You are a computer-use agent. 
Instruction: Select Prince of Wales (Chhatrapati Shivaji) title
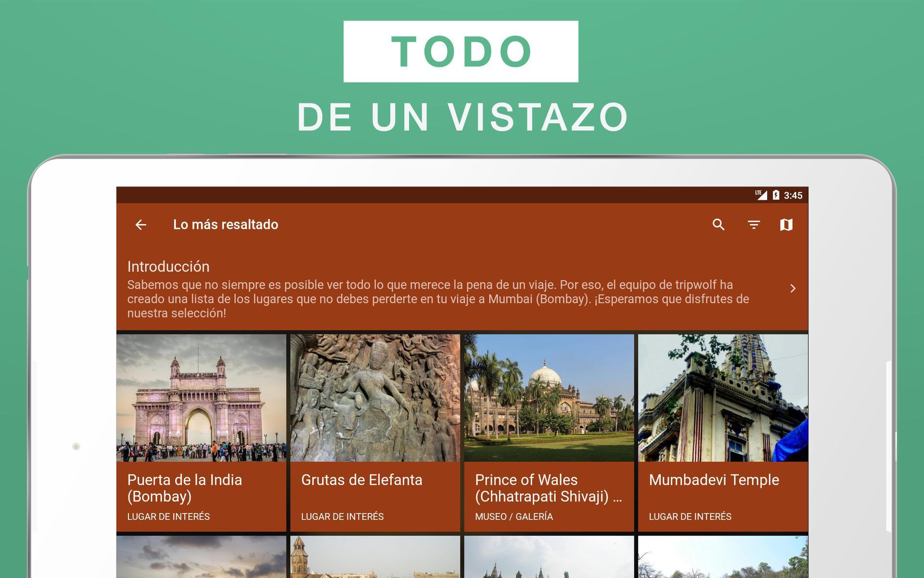click(548, 488)
